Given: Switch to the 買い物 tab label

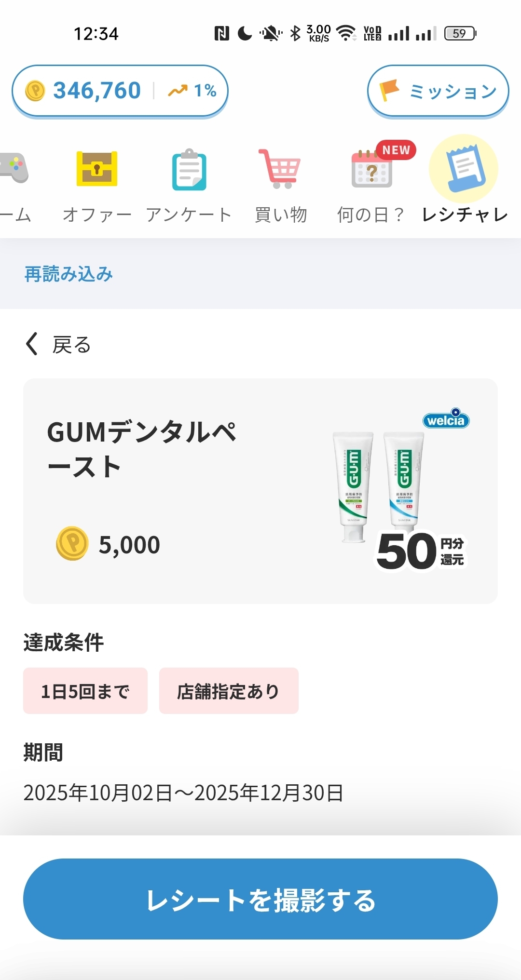Looking at the screenshot, I should [x=281, y=215].
